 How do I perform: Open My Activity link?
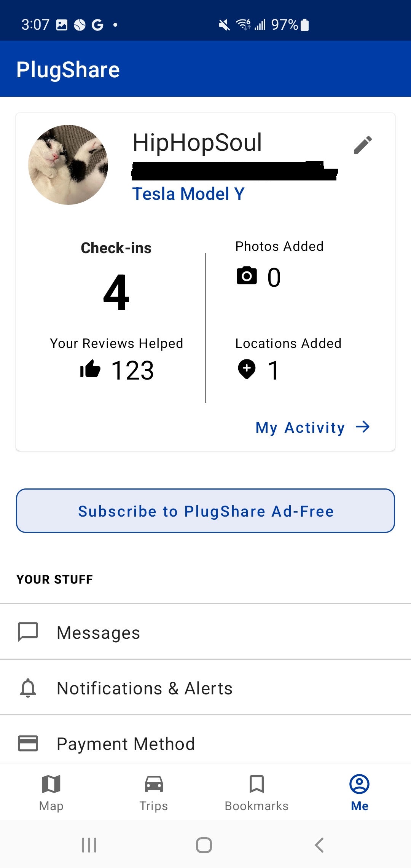300,427
